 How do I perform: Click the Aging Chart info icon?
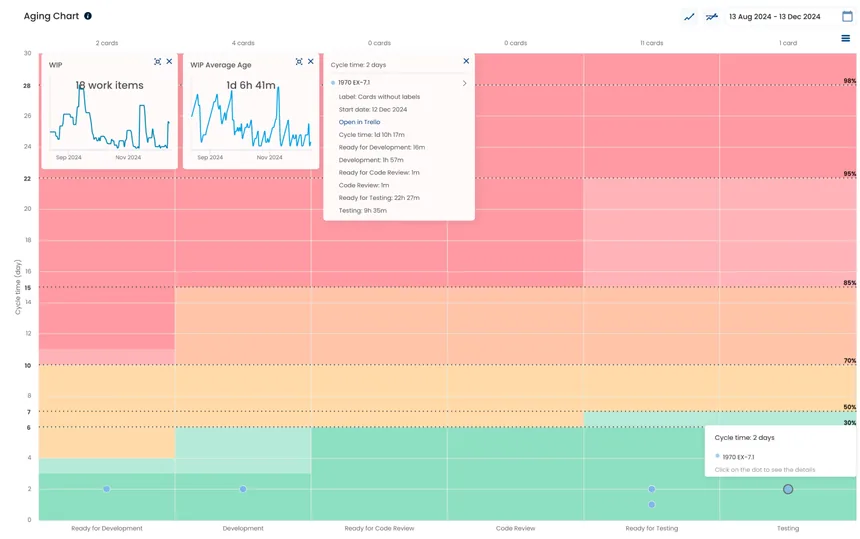[88, 16]
